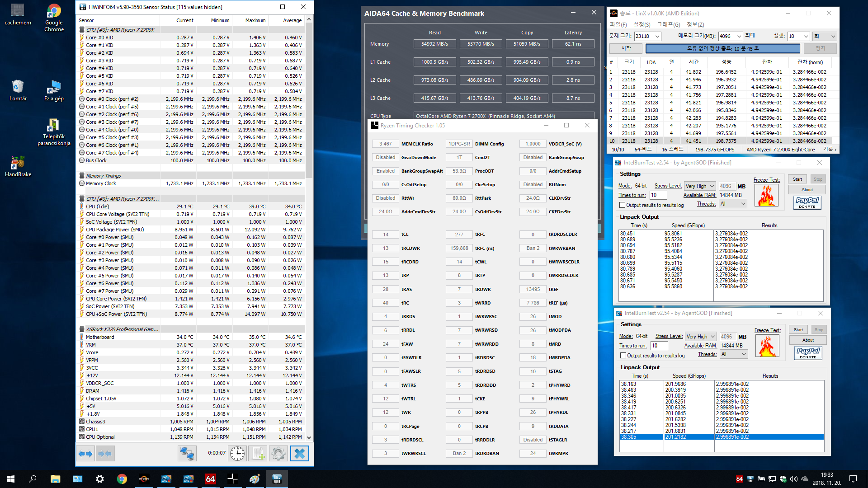Click lower IntelBurnTest flame icon
Viewport: 868px width, 488px height.
pos(768,346)
